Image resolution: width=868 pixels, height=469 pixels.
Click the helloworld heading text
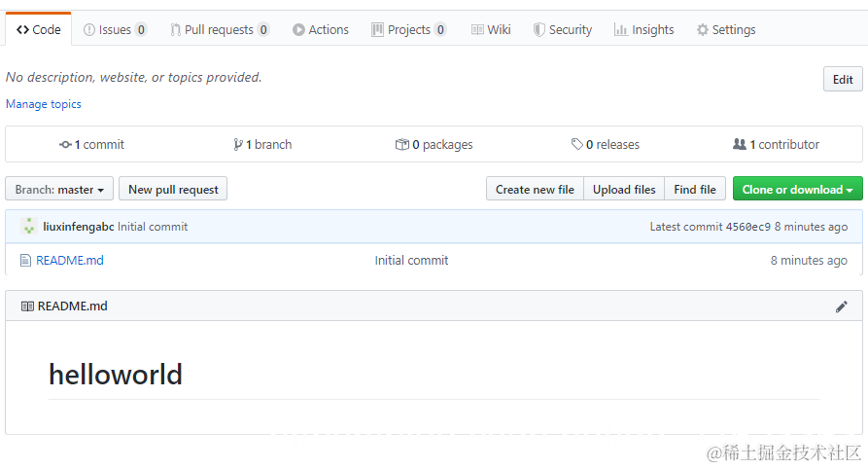pyautogui.click(x=116, y=375)
